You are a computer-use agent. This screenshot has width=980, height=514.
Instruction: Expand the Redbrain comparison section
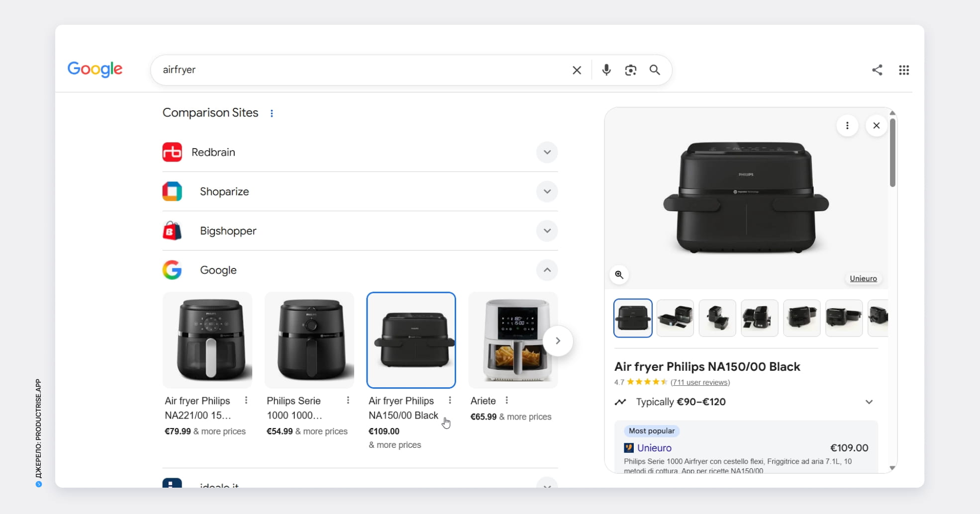tap(547, 152)
